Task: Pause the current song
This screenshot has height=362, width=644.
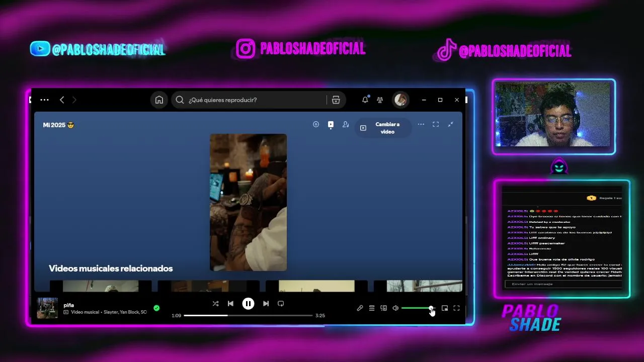Action: (248, 304)
